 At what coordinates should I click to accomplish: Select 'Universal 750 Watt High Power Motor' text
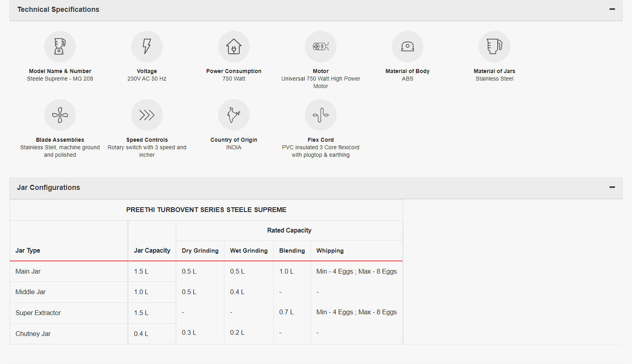pyautogui.click(x=321, y=83)
